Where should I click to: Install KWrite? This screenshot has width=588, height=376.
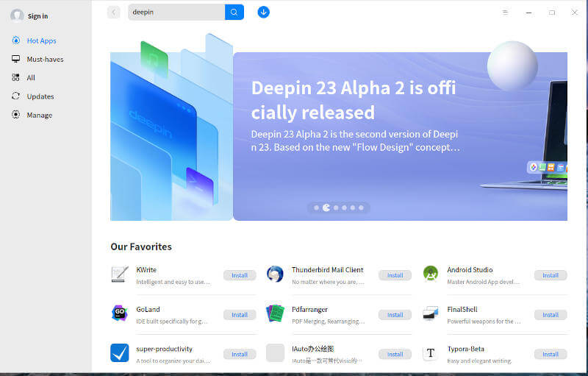pos(240,275)
